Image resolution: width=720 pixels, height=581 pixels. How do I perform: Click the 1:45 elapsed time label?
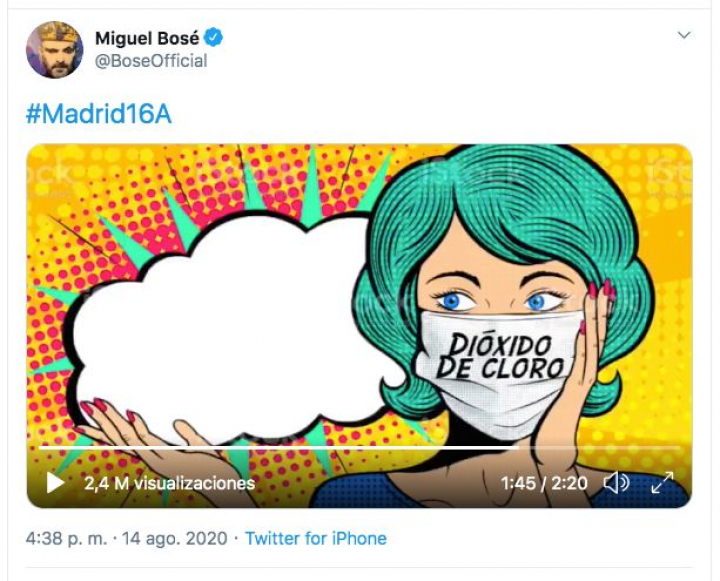pos(520,483)
